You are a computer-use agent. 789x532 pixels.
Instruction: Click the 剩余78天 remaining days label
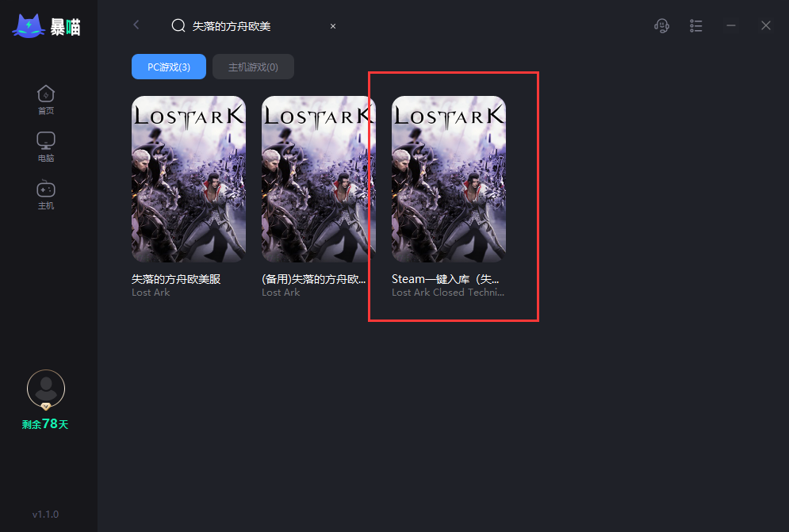pyautogui.click(x=46, y=424)
